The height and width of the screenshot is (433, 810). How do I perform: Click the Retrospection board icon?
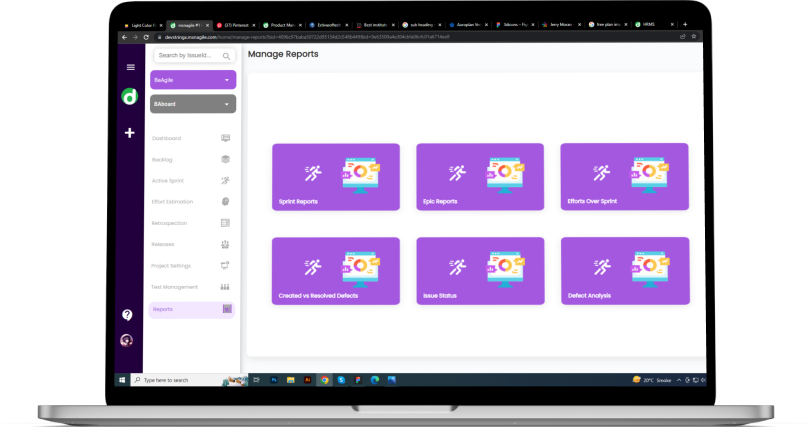tap(225, 223)
